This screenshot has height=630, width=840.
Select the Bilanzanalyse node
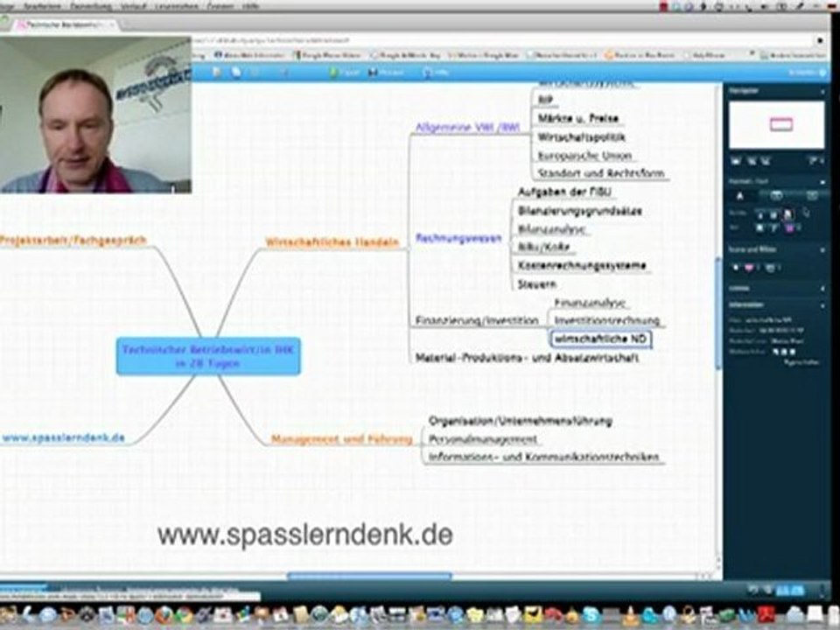click(551, 229)
